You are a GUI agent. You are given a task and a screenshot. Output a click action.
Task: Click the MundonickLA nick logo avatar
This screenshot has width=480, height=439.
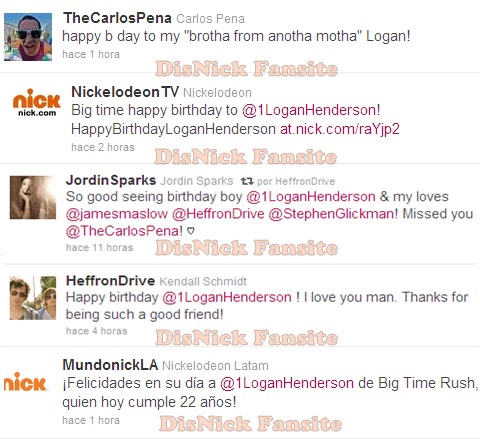25,382
